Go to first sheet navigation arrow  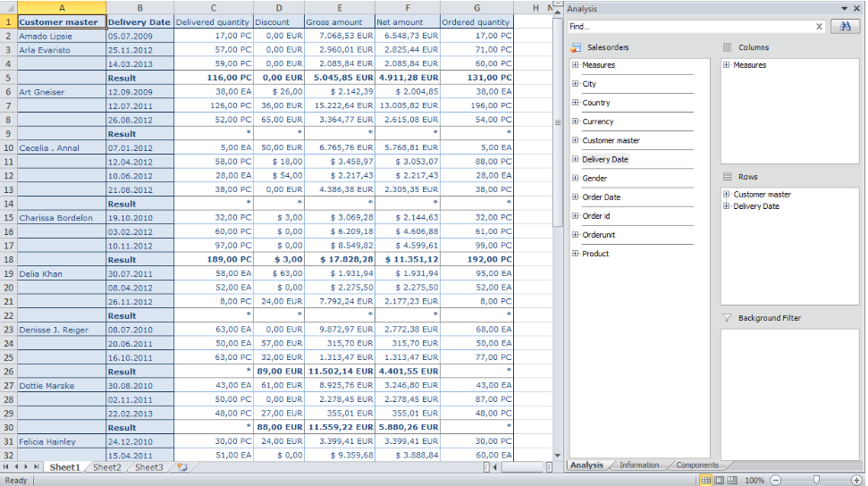[x=6, y=467]
